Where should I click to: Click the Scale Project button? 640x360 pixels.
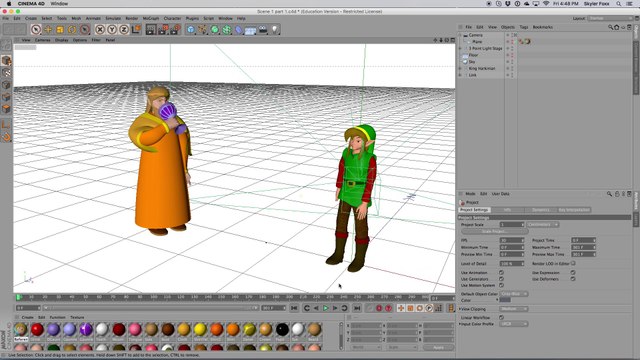click(x=495, y=231)
